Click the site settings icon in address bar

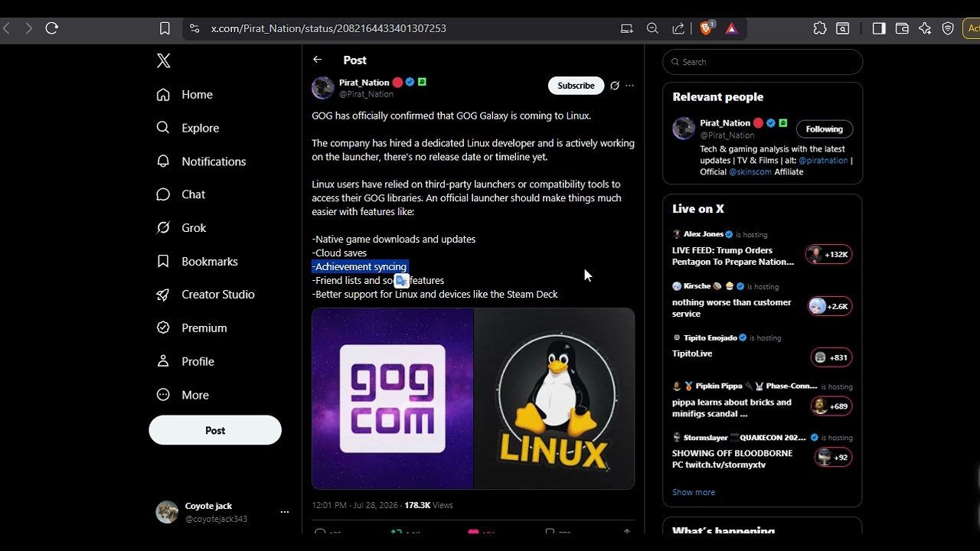(194, 28)
